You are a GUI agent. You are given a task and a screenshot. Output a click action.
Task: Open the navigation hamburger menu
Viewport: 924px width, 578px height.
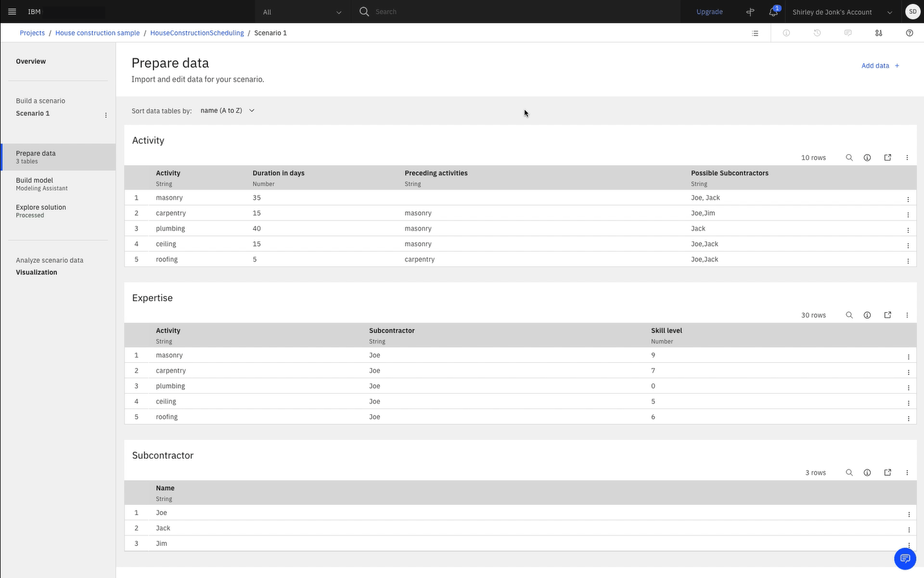[x=12, y=11]
